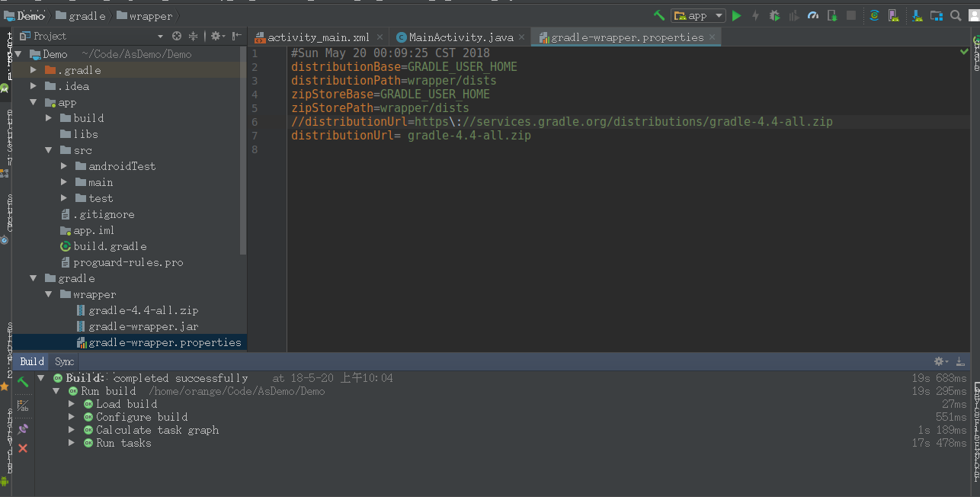Select the Sync tab in bottom panel
The image size is (980, 497).
point(65,361)
